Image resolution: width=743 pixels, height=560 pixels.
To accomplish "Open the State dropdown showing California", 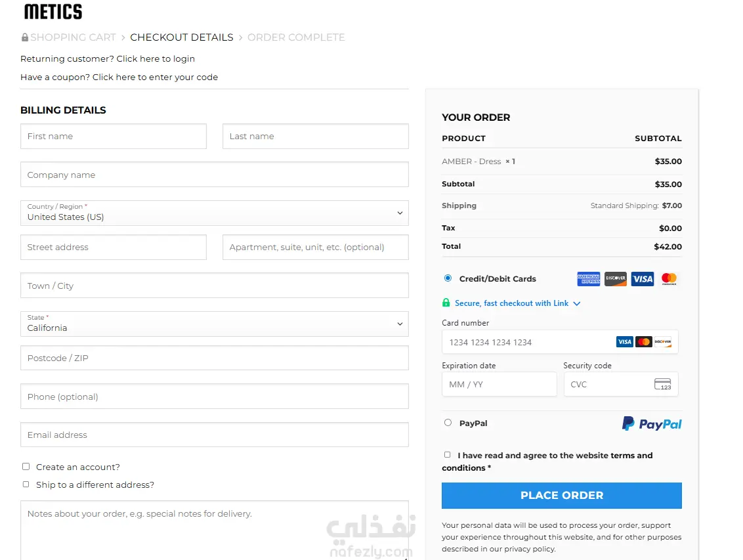I will (214, 324).
